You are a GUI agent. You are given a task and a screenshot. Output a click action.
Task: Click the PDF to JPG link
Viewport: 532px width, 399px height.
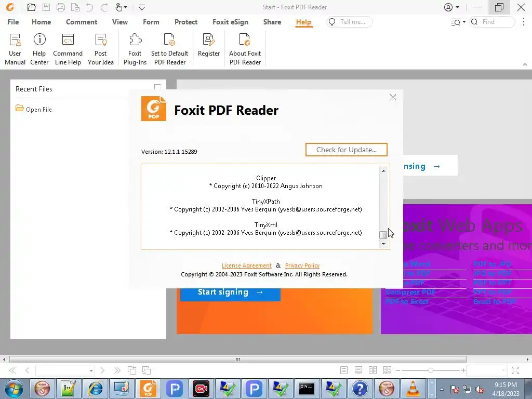(493, 264)
